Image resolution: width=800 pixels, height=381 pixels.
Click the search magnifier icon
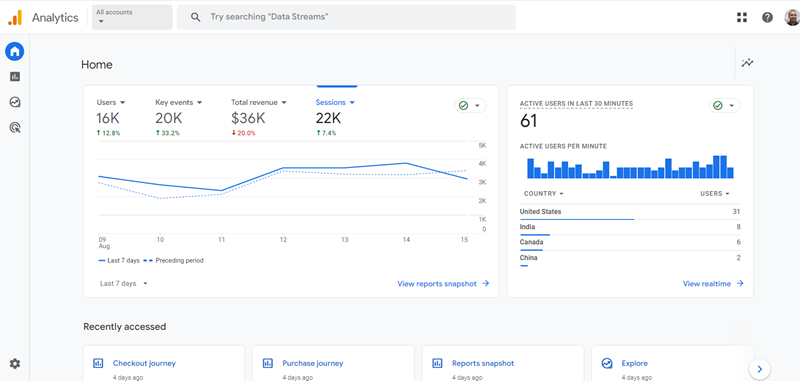195,17
